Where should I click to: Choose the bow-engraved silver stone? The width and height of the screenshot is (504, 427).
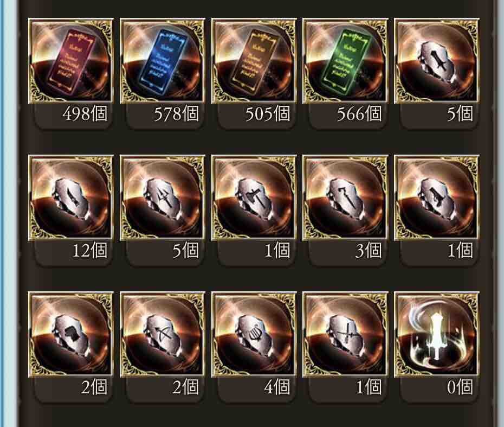click(163, 335)
